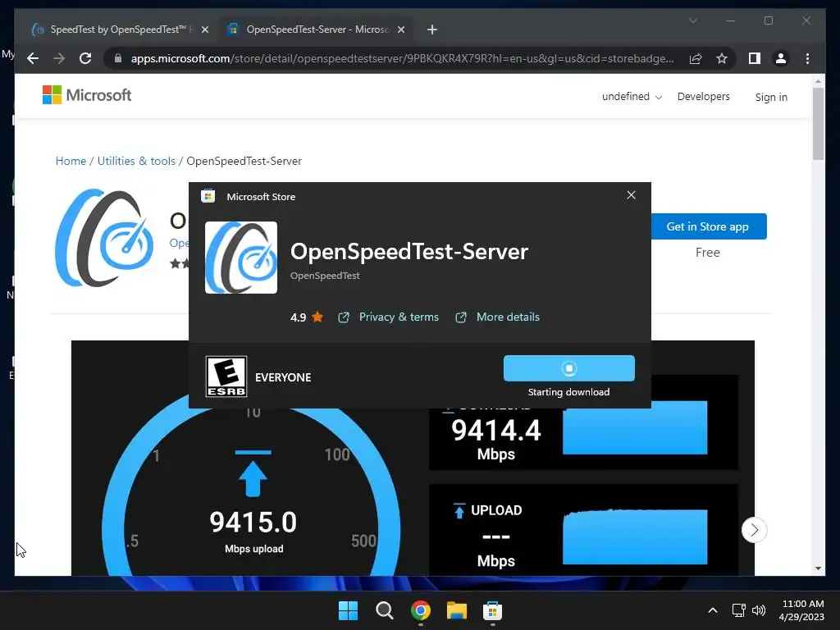840x630 pixels.
Task: Close the SpeedTest by OpenSpeedTest tab
Action: 204,30
